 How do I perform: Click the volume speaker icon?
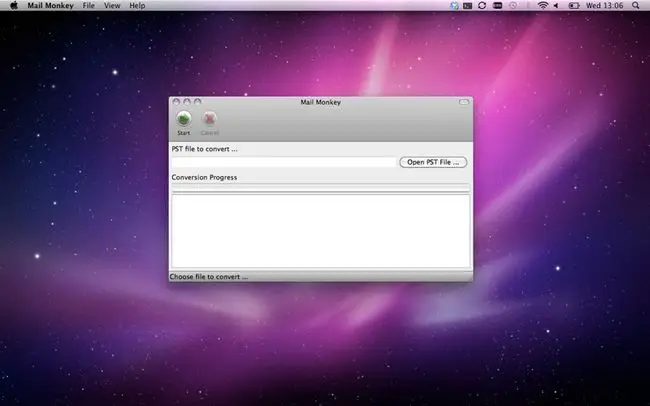pos(556,5)
